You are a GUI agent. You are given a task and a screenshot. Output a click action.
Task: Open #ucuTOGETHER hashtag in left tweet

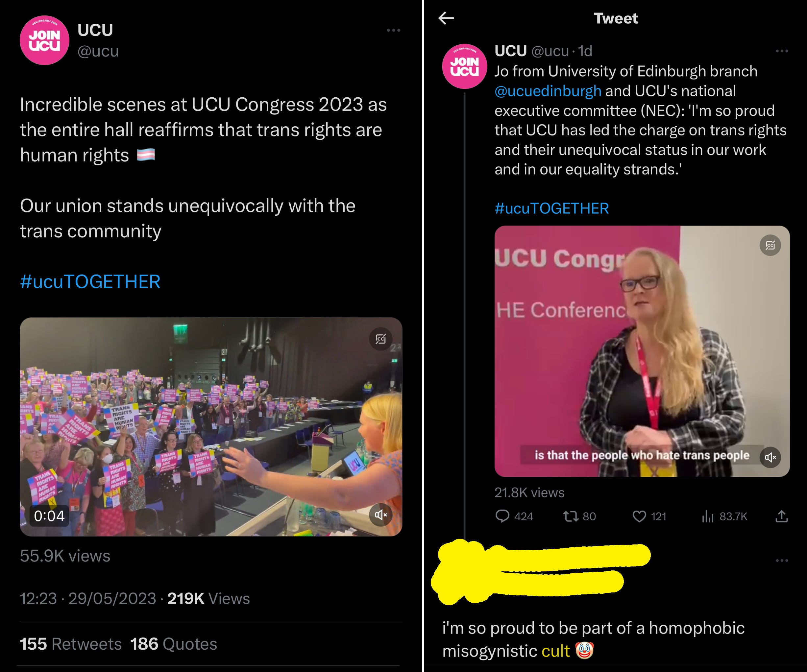(90, 281)
